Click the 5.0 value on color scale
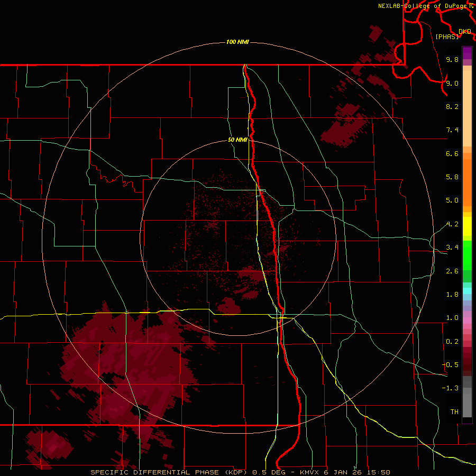Viewport: 476px width, 476px height. tap(452, 200)
